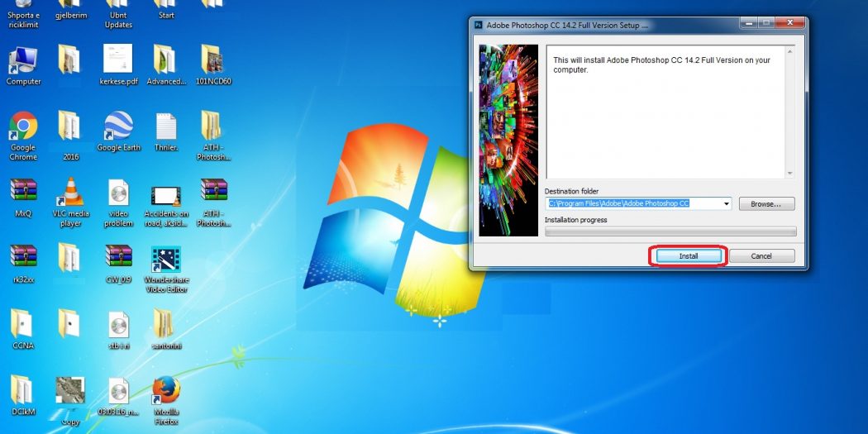Select the kerkese.pdf file icon
This screenshot has height=434, width=868.
pyautogui.click(x=118, y=60)
